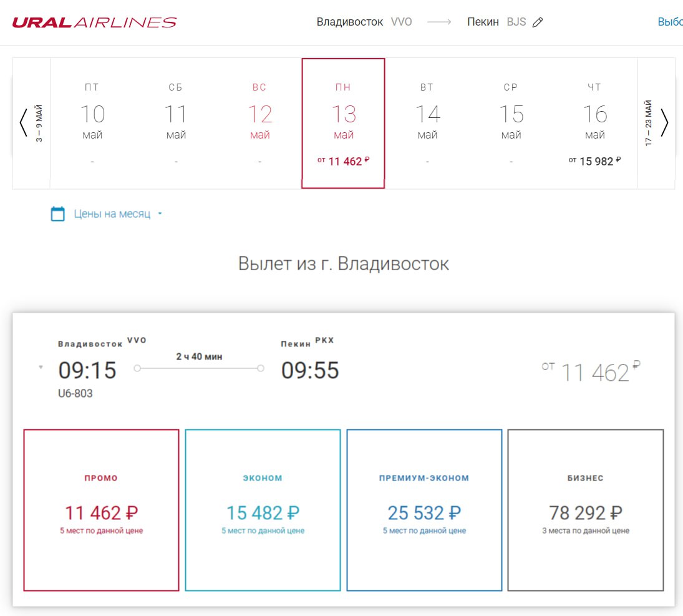Choose the Бизнес fare for 78 292 ₽
683x616 pixels.
coord(586,510)
